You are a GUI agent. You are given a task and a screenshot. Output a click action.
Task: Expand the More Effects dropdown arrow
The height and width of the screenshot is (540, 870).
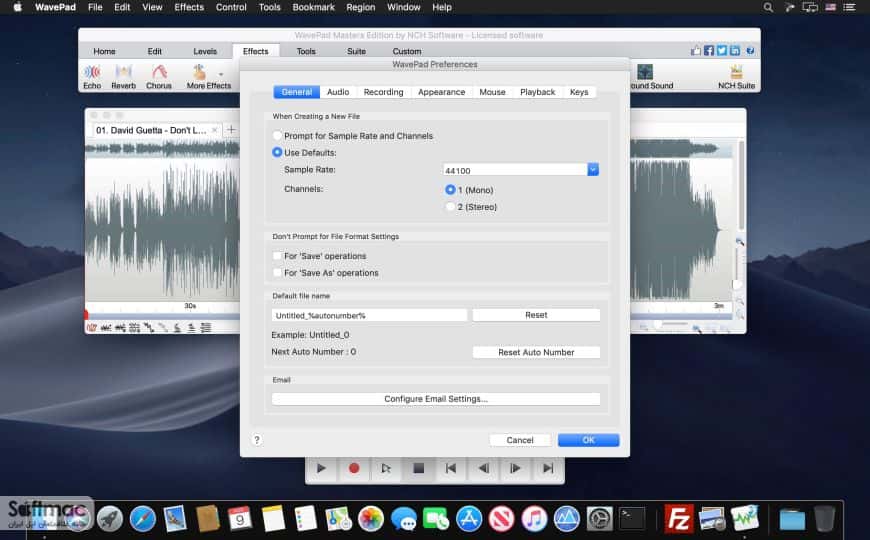click(221, 74)
